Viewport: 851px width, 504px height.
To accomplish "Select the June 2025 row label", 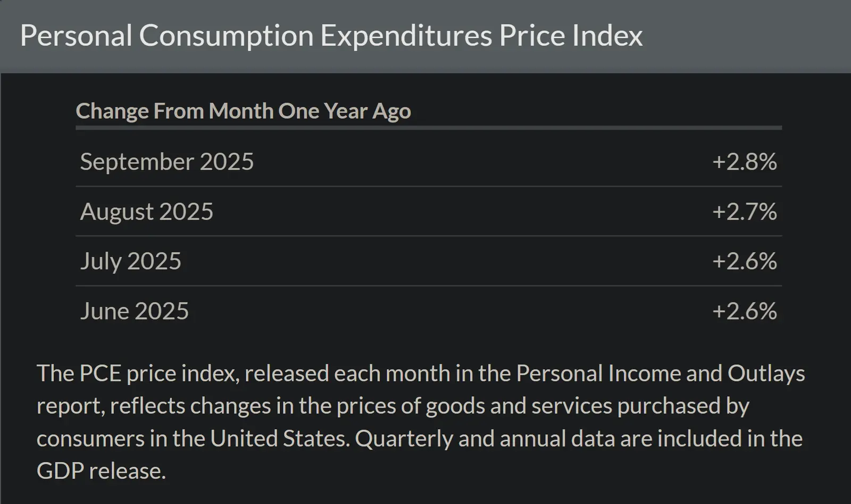I will pos(135,311).
